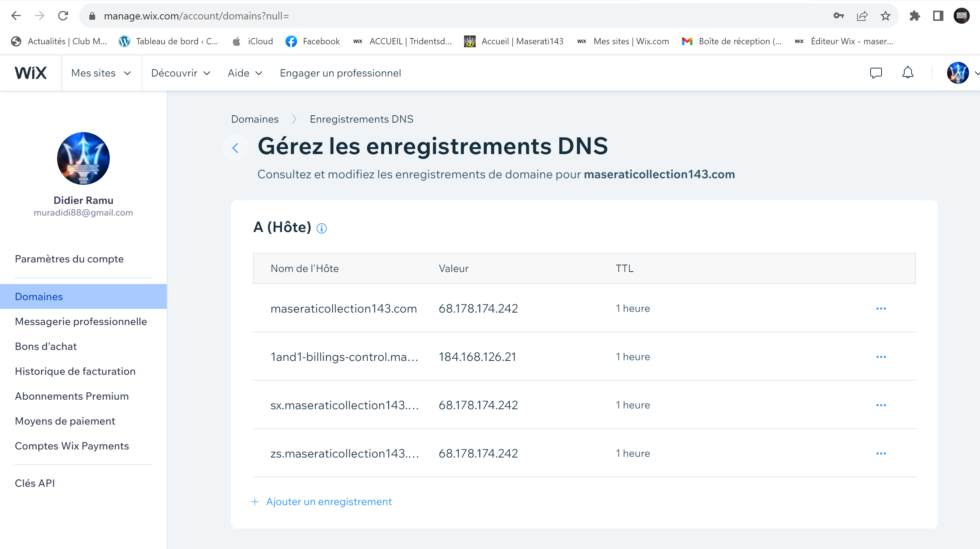Expand the Aide dropdown

click(x=245, y=73)
